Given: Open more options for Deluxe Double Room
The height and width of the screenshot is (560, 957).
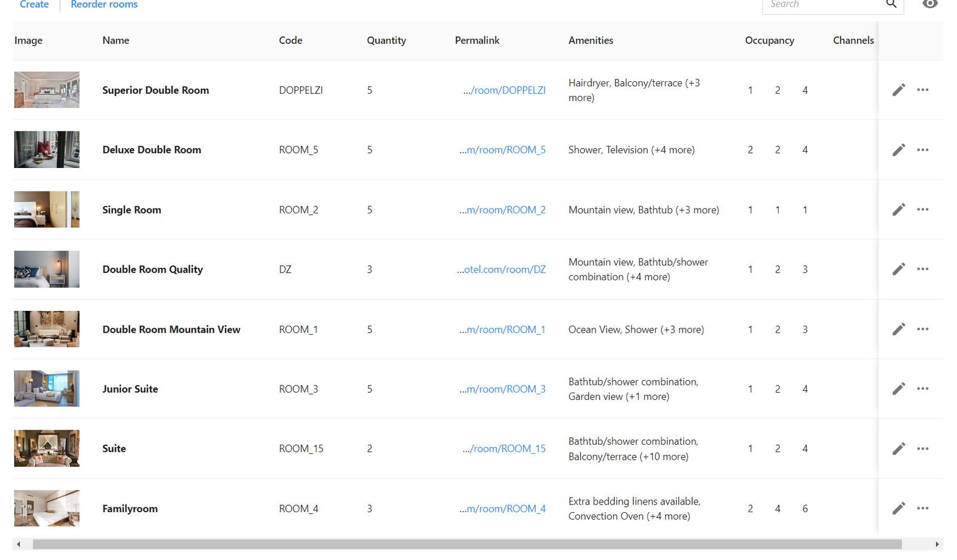Looking at the screenshot, I should tap(923, 149).
